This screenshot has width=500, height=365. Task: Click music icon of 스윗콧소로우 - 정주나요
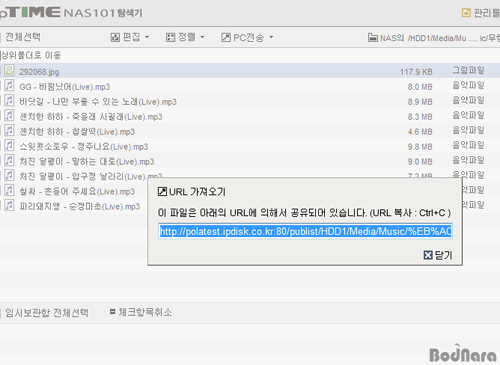9,146
